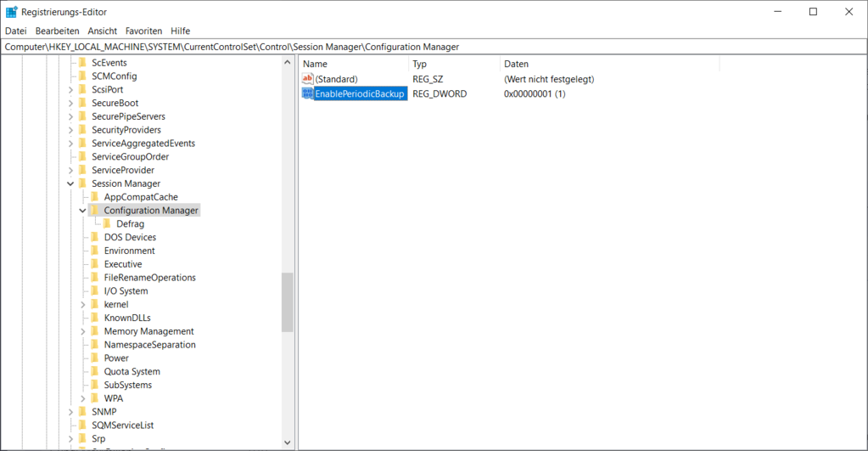This screenshot has height=451, width=868.
Task: Click the EnablePeriodicBackup DWORD value icon
Action: [x=308, y=93]
